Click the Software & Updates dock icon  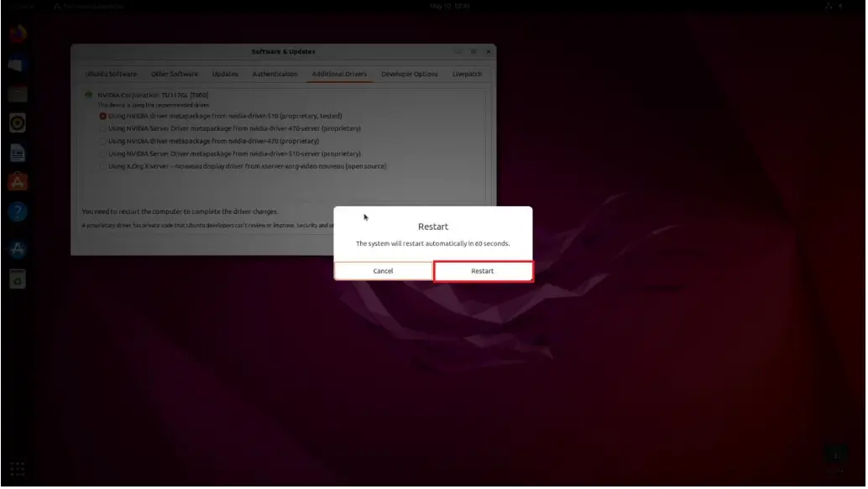point(18,249)
